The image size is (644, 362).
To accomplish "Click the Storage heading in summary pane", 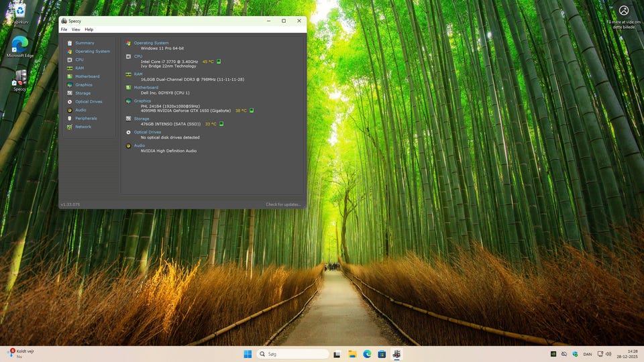I will 141,119.
